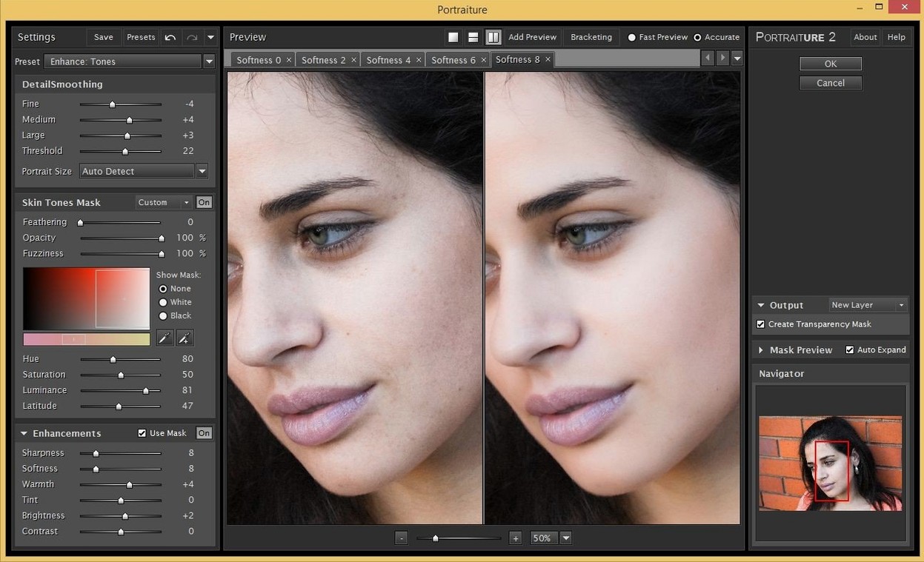The image size is (924, 562).
Task: Click the Cancel button
Action: point(831,83)
